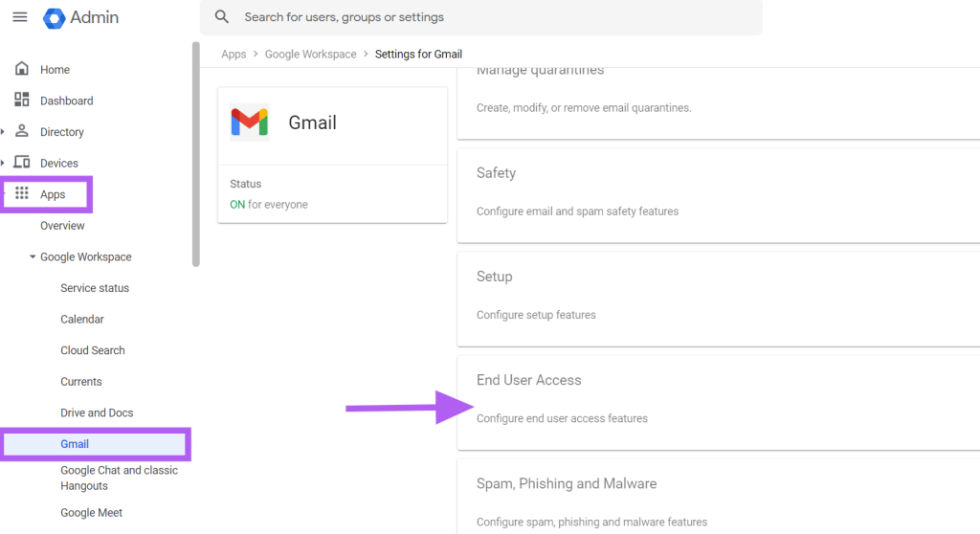Click the Gmail envelope logo
Screen dimensions: 980x534
[250, 122]
